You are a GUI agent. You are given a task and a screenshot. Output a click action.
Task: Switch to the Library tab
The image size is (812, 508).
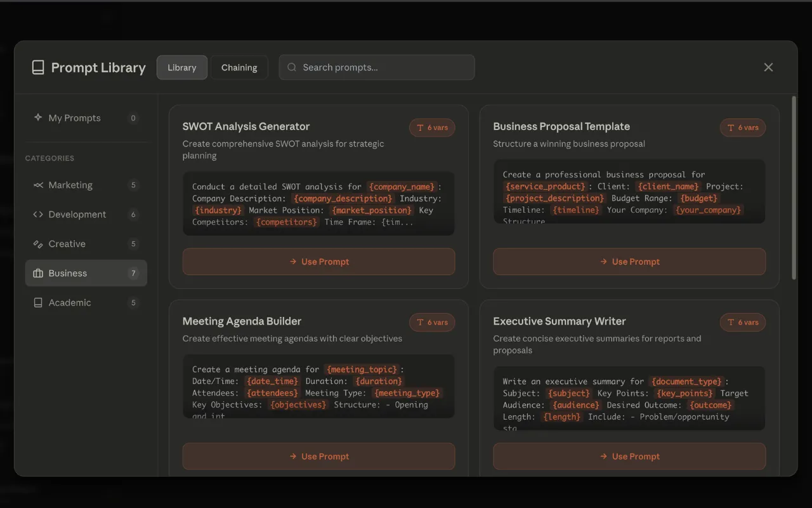[182, 67]
